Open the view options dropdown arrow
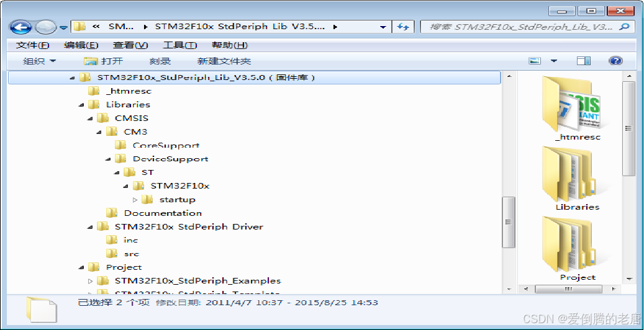 554,61
